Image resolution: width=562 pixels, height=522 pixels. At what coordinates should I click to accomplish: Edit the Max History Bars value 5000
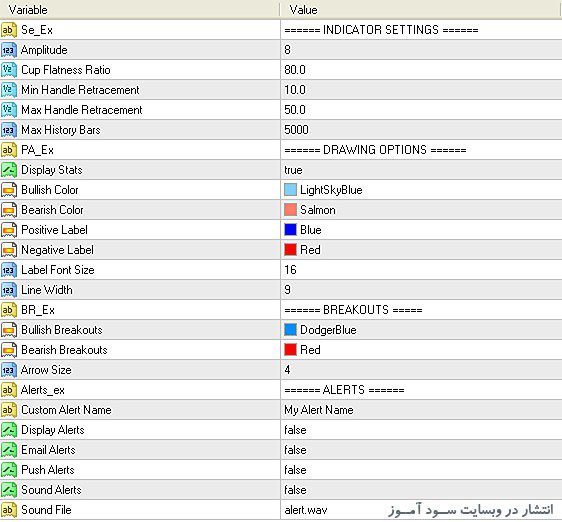421,130
